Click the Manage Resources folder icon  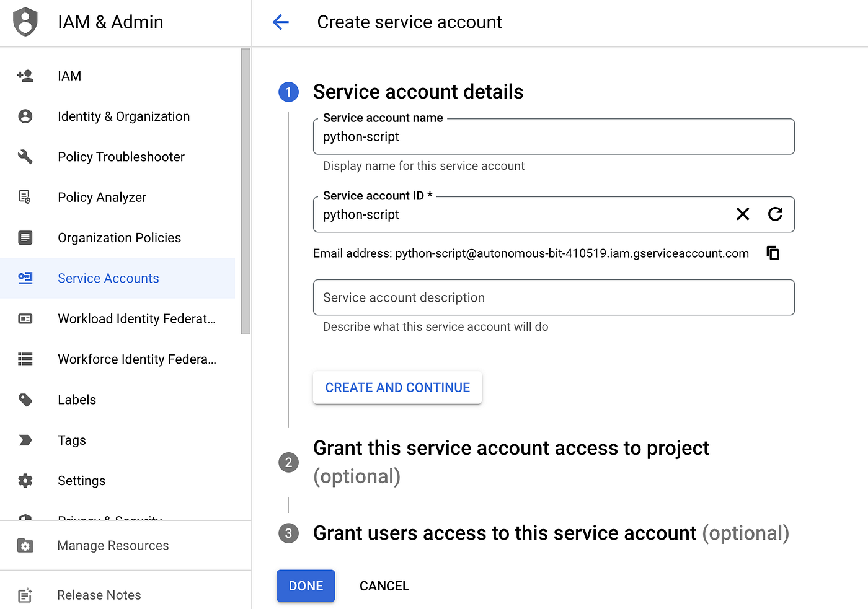point(25,546)
